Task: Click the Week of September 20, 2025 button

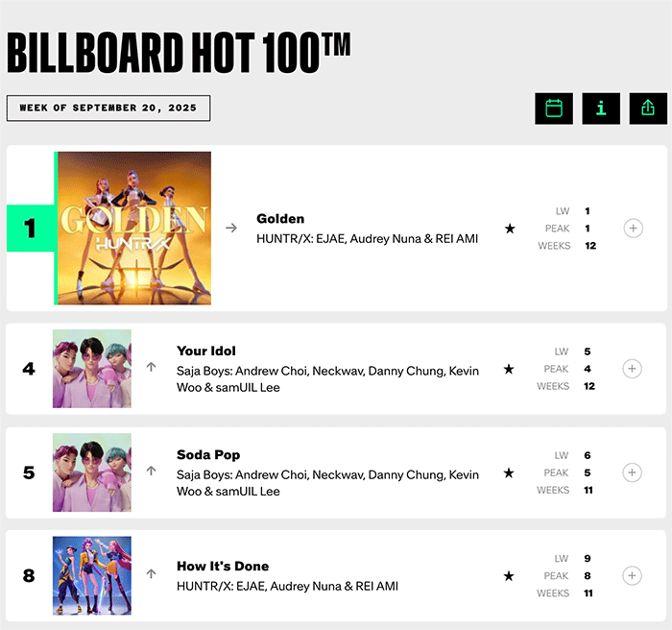Action: 108,109
